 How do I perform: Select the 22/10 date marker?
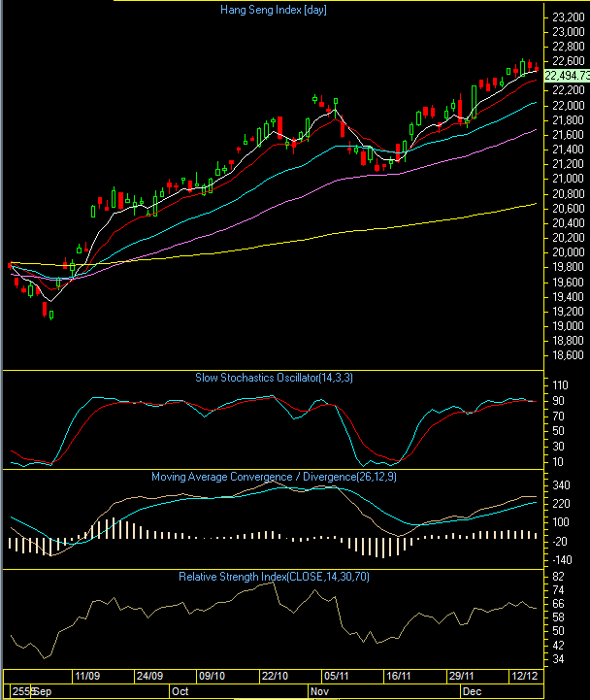(275, 676)
